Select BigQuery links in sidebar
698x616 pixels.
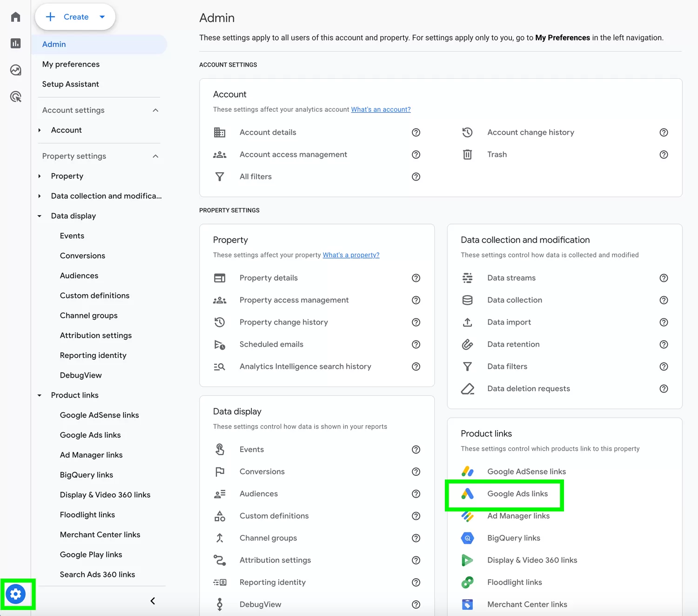tap(86, 475)
